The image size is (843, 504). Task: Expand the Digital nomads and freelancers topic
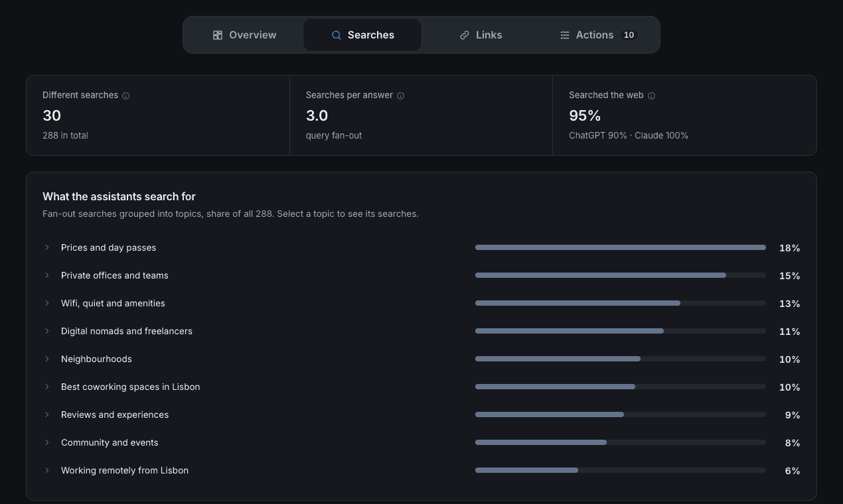tap(47, 331)
